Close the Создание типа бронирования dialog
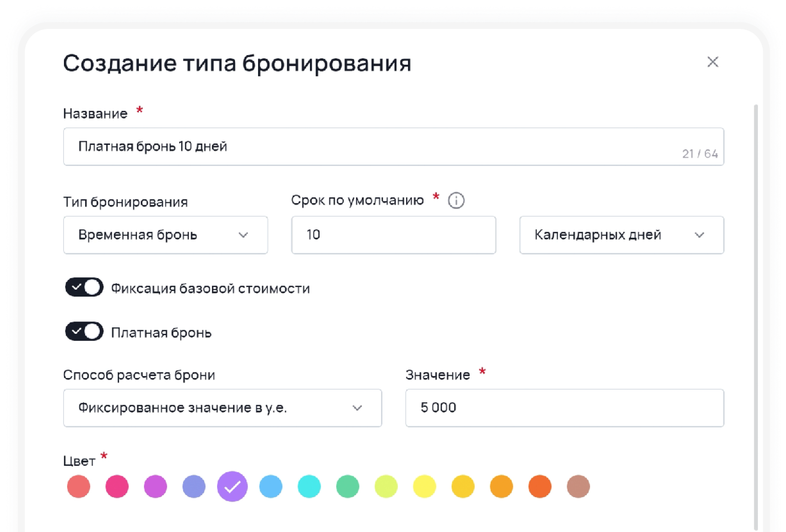This screenshot has height=532, width=786. pos(713,62)
